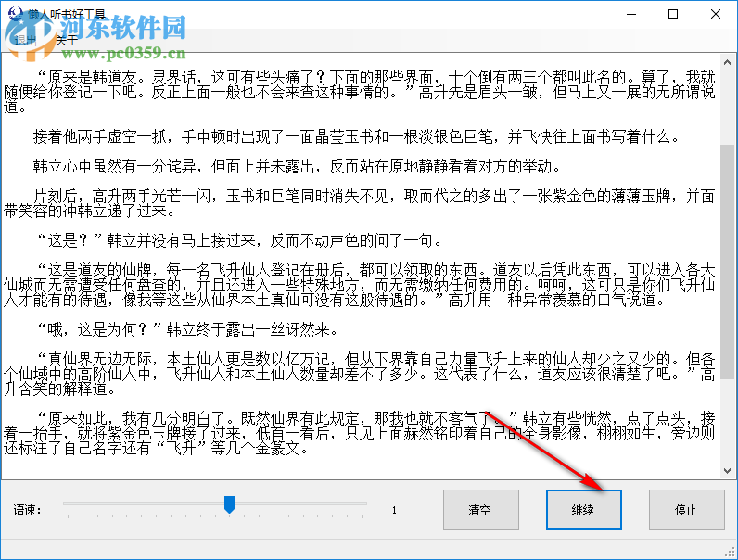Viewport: 738px width, 560px height.
Task: Maximize the window
Action: tap(673, 14)
